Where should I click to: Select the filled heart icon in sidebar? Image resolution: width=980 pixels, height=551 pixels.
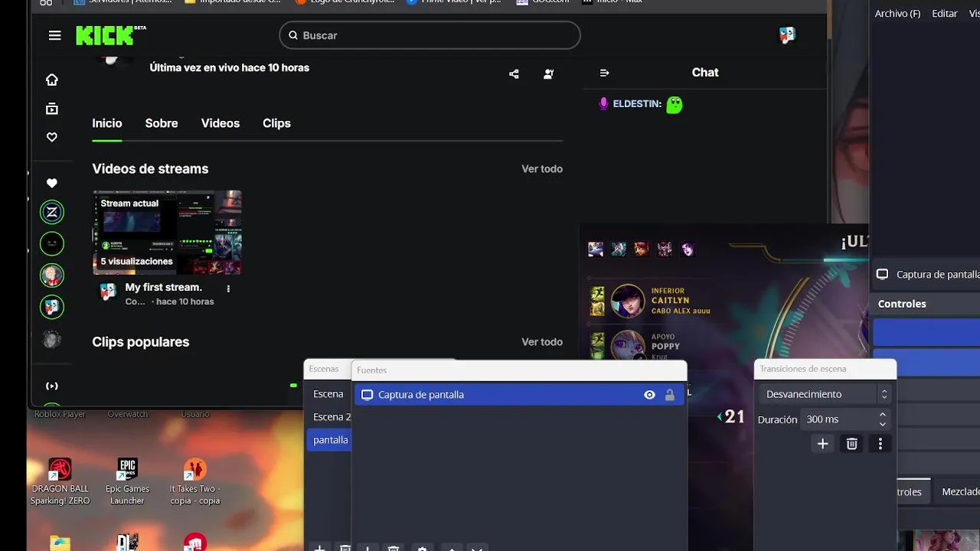[x=52, y=183]
